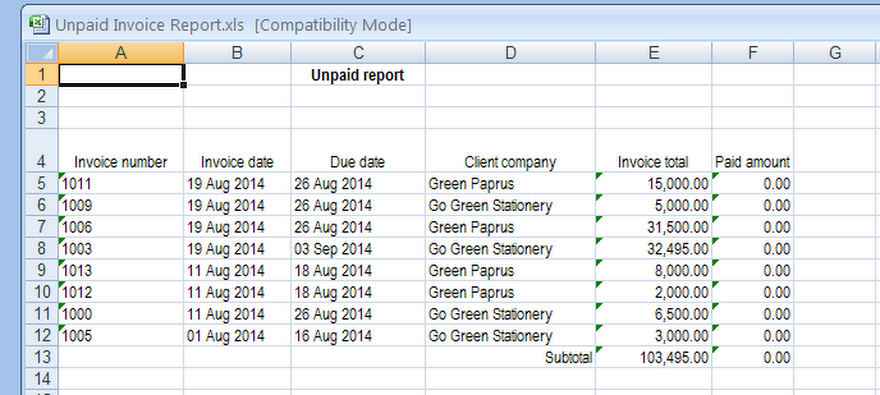
Task: Click the window title 'Unpaid Invoice Report.xls'
Action: coord(150,25)
